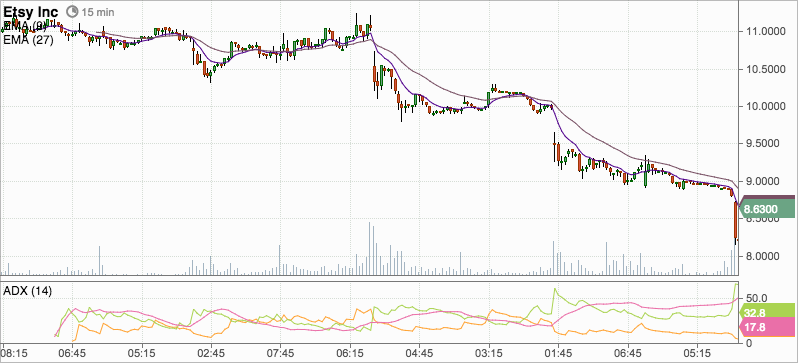This screenshot has height=363, width=798.
Task: Click the 50.0 ADX axis label
Action: pos(756,297)
